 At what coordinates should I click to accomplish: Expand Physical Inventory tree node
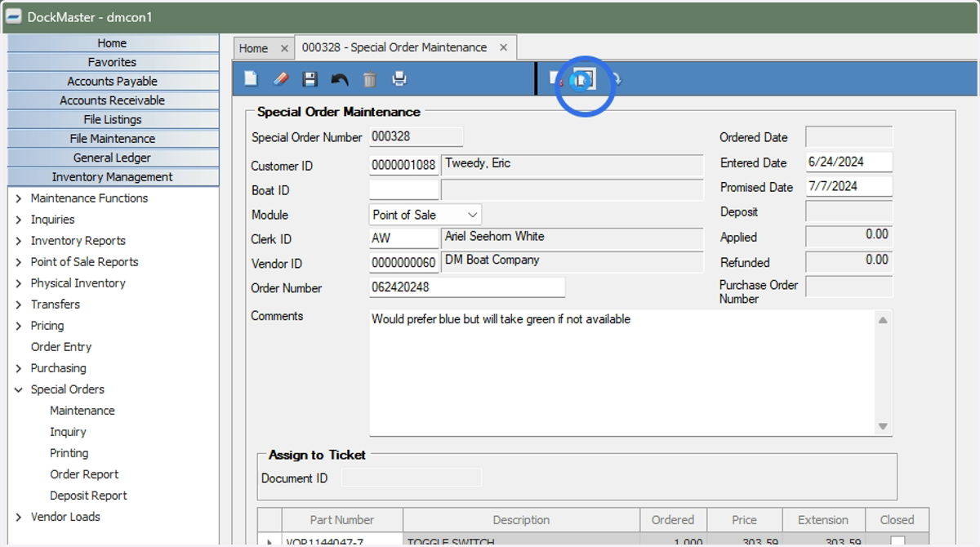[x=19, y=283]
